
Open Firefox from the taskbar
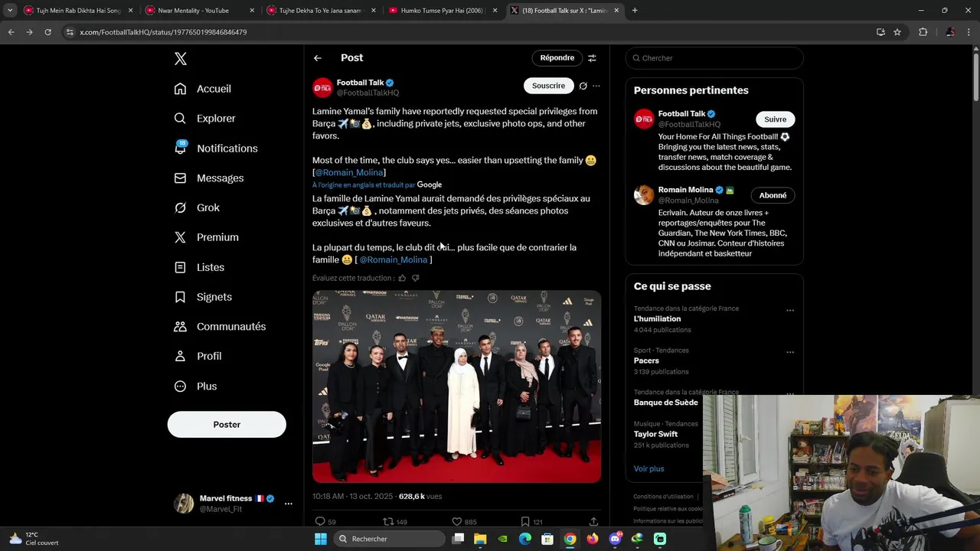tap(593, 539)
